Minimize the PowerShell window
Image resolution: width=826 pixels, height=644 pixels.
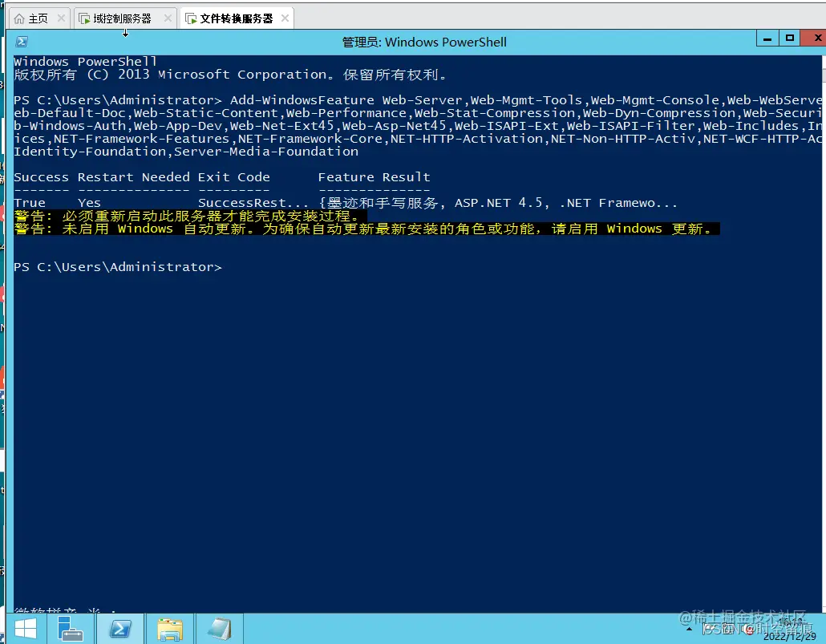(767, 38)
